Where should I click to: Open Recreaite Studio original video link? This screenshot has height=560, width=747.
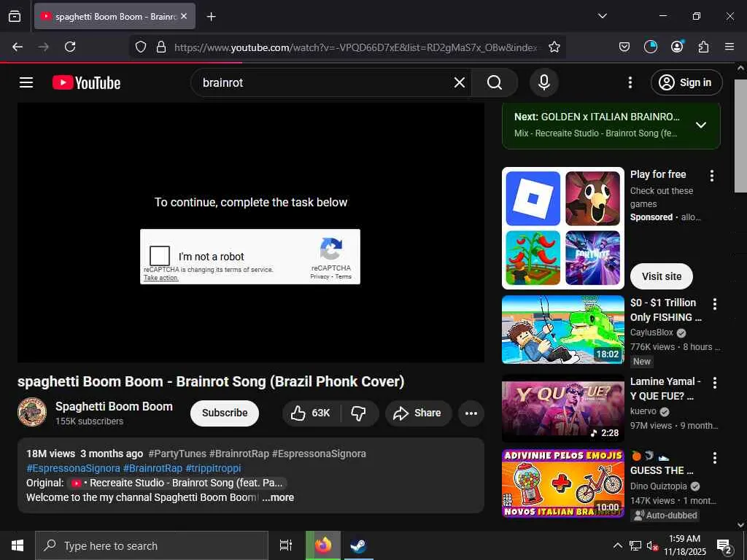click(177, 483)
